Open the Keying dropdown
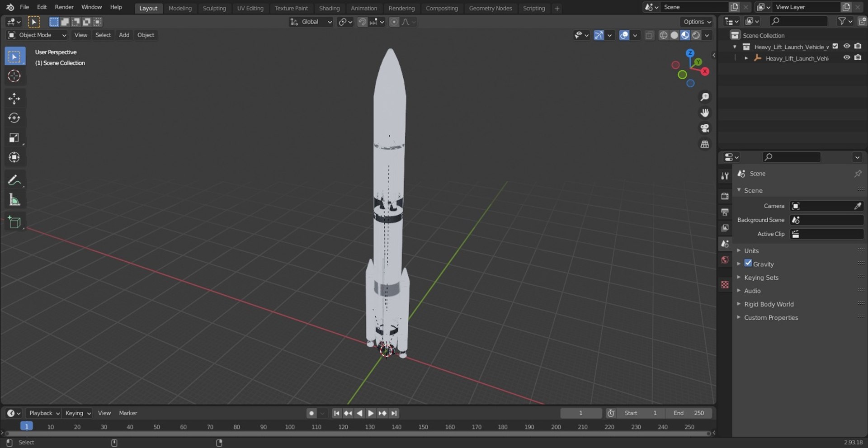The height and width of the screenshot is (448, 868). point(78,413)
